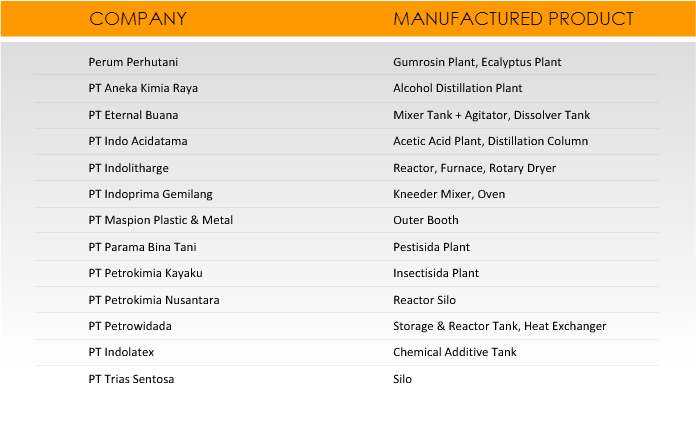The height and width of the screenshot is (428, 696).
Task: Click PT Maspion Plastic & Metal
Action: (x=161, y=220)
